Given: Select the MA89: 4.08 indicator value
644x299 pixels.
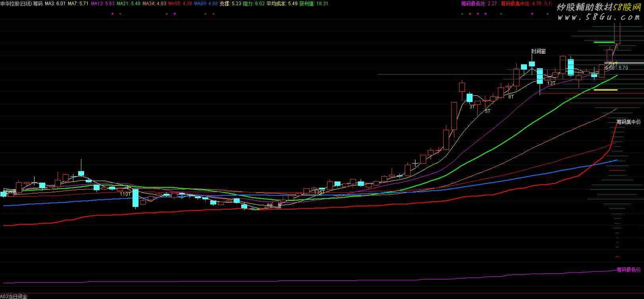Looking at the screenshot, I should pos(206,4).
